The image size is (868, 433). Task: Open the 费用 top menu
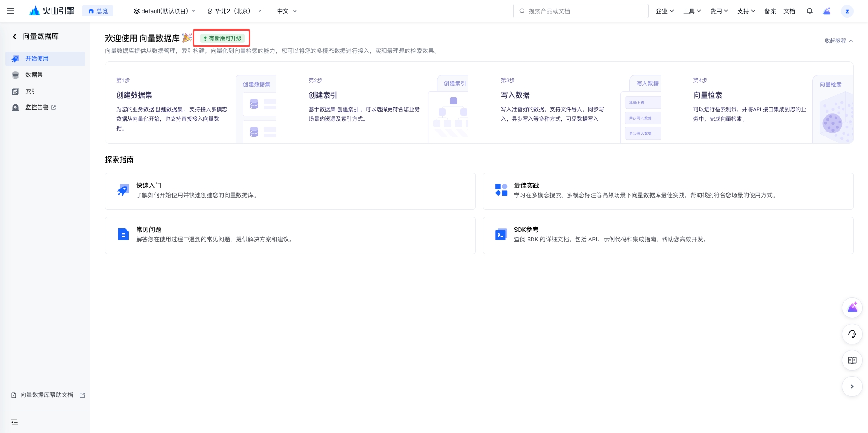pos(719,11)
